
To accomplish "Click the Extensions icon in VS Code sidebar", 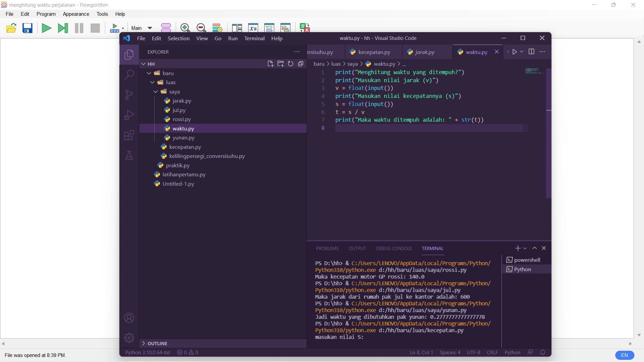I will (x=129, y=135).
